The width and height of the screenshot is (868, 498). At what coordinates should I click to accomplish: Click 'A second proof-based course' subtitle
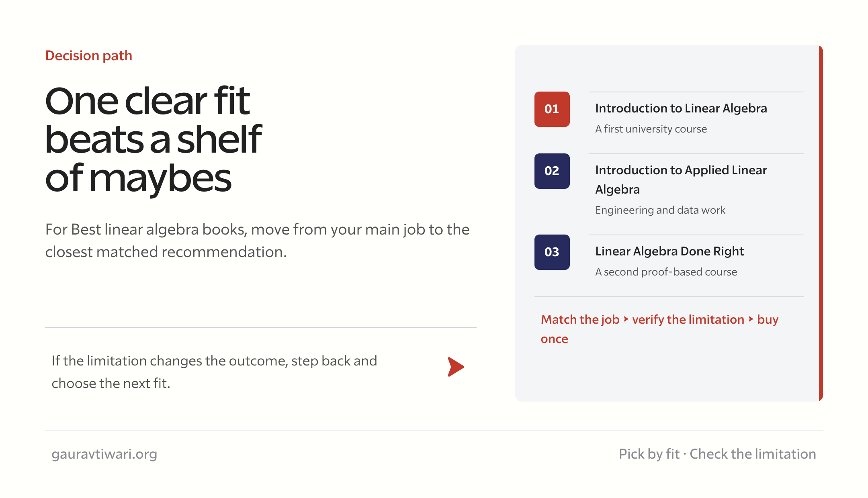pyautogui.click(x=666, y=272)
